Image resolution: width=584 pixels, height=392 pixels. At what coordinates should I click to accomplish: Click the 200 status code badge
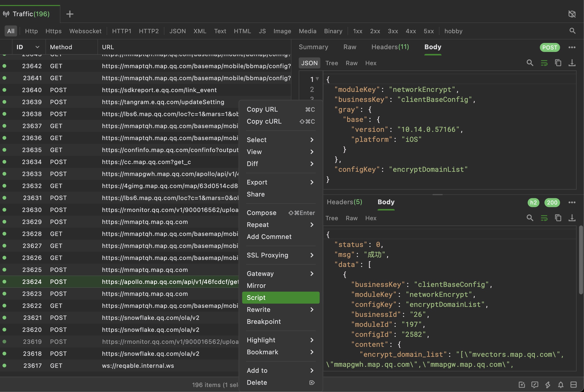click(552, 202)
